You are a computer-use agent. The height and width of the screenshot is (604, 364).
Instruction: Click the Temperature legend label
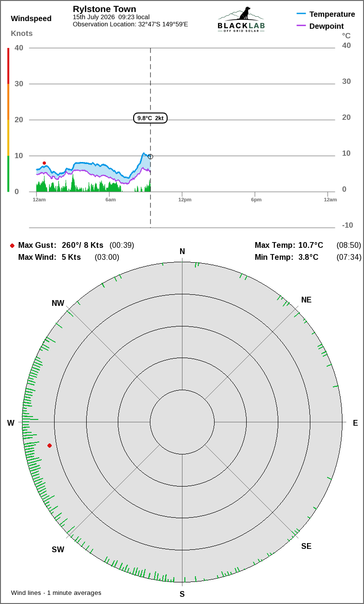coord(332,14)
